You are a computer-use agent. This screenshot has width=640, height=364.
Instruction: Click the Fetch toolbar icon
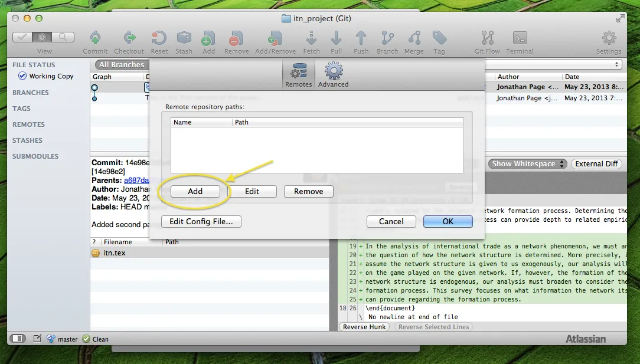click(x=311, y=39)
